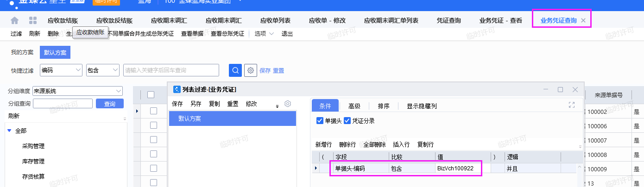Switch to the 应收款反结账 tab
Screen dimensions: 644x187
[x=114, y=20]
